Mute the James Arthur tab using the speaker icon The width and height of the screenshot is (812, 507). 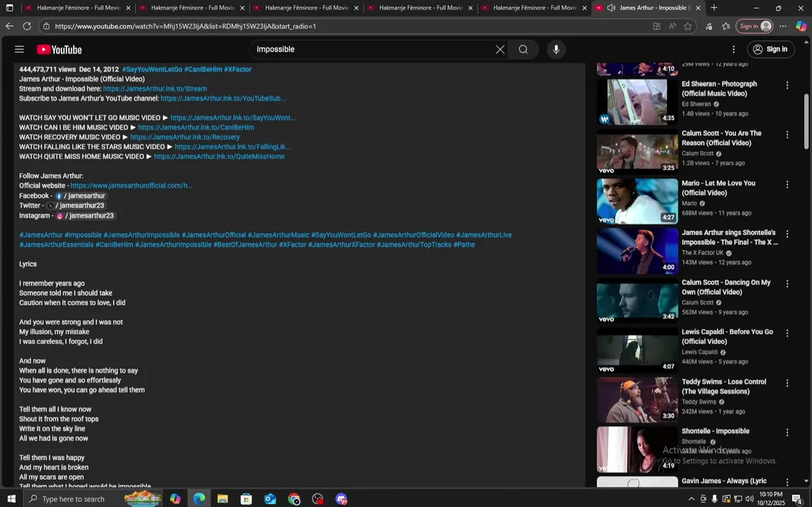click(611, 8)
